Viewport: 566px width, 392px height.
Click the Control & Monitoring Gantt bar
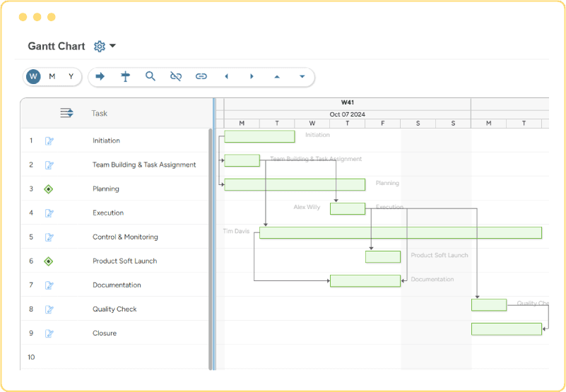[x=401, y=233]
